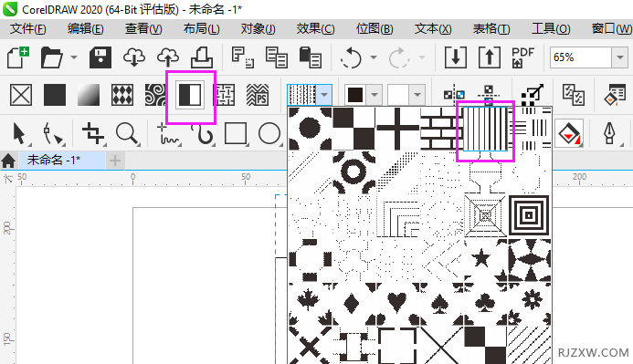Choose the vertical lines pattern thumbnail

(485, 129)
